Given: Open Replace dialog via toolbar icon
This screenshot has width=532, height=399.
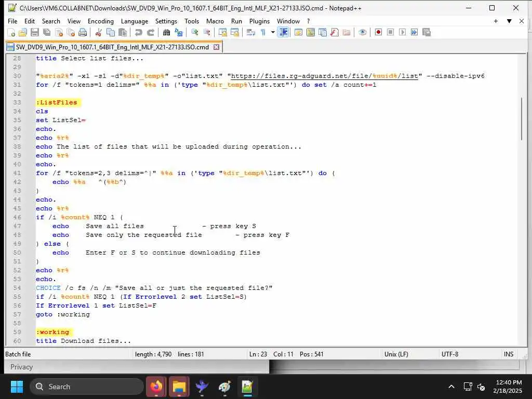Looking at the screenshot, I should [179, 33].
